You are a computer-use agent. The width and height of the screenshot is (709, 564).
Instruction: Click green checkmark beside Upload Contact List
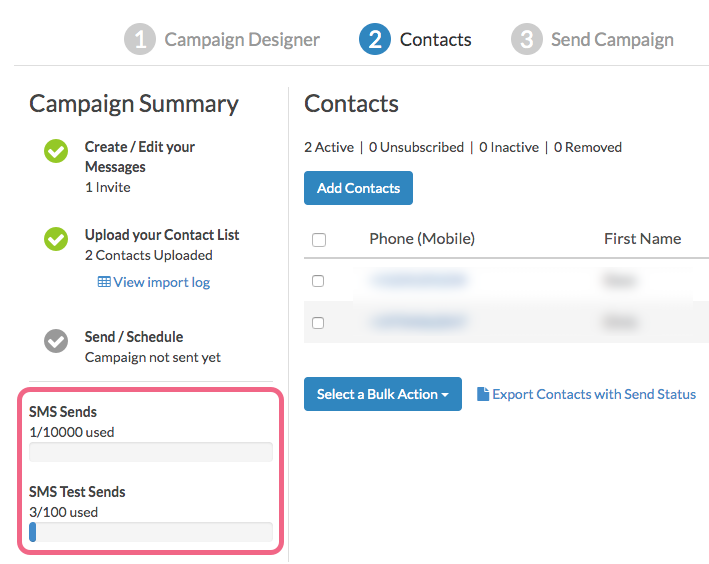tap(56, 239)
